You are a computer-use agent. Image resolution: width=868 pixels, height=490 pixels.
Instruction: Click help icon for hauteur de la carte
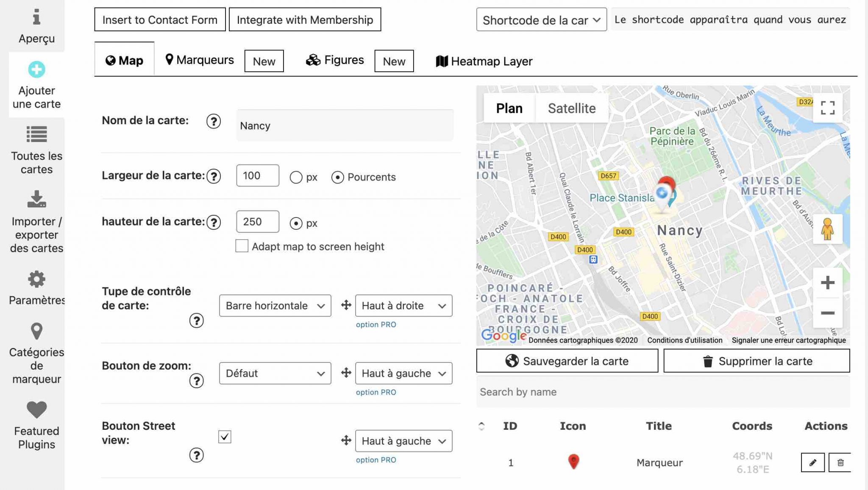click(214, 222)
